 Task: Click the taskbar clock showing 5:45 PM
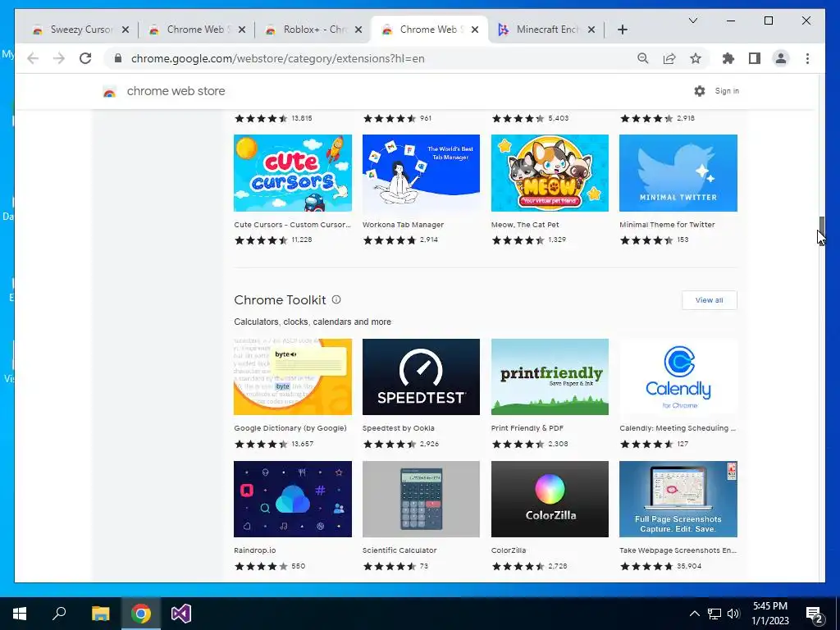click(770, 614)
